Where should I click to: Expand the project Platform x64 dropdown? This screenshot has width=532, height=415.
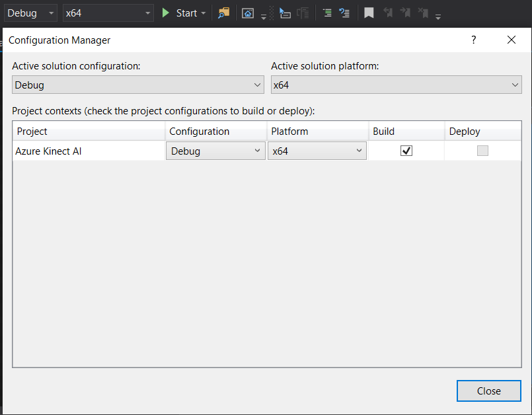tap(317, 151)
